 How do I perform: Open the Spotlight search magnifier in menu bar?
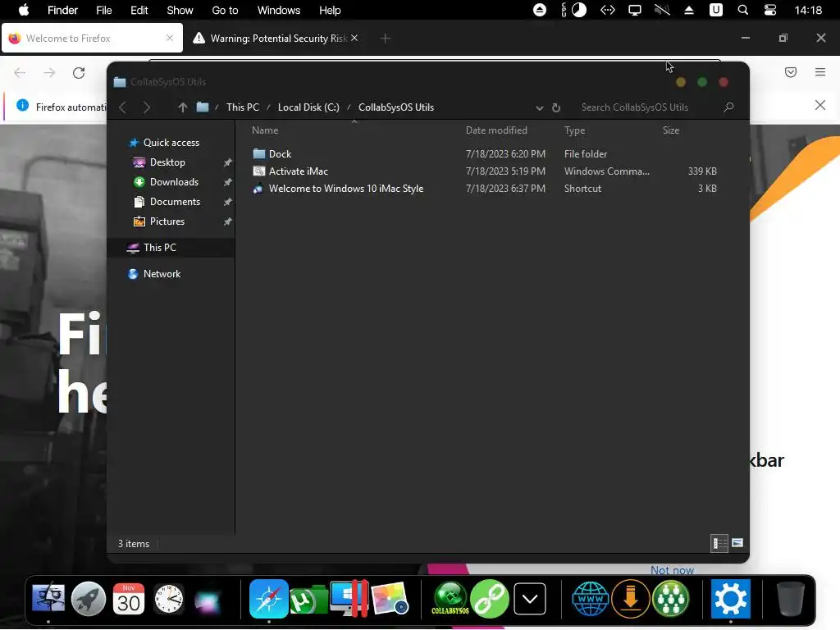(742, 10)
